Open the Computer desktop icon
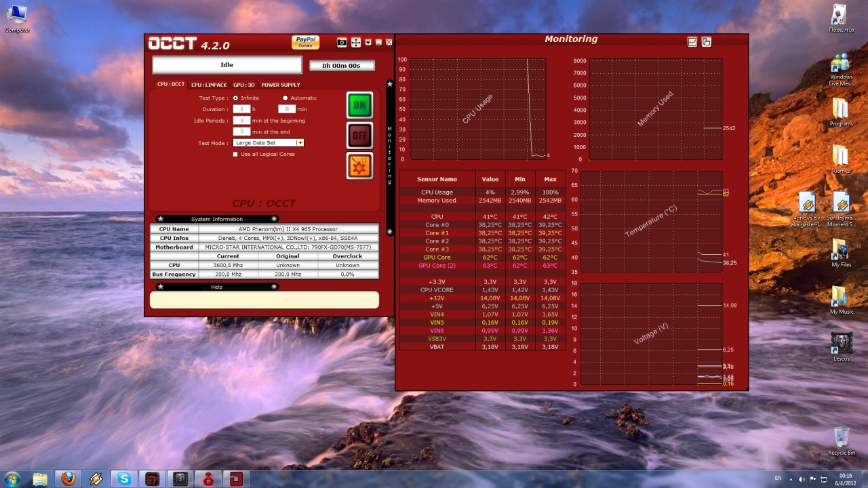 point(17,19)
